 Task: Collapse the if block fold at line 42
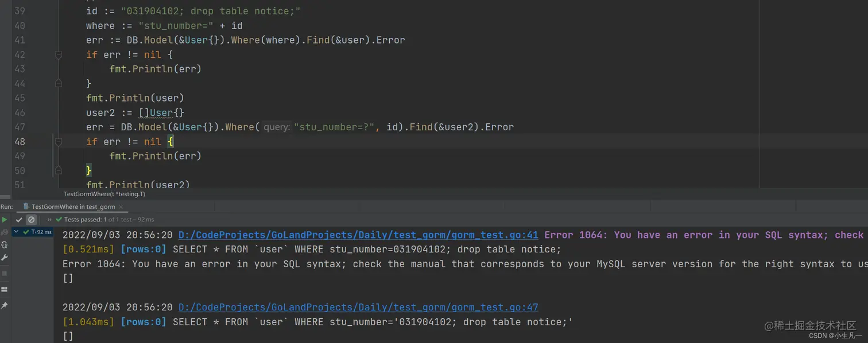pos(59,54)
